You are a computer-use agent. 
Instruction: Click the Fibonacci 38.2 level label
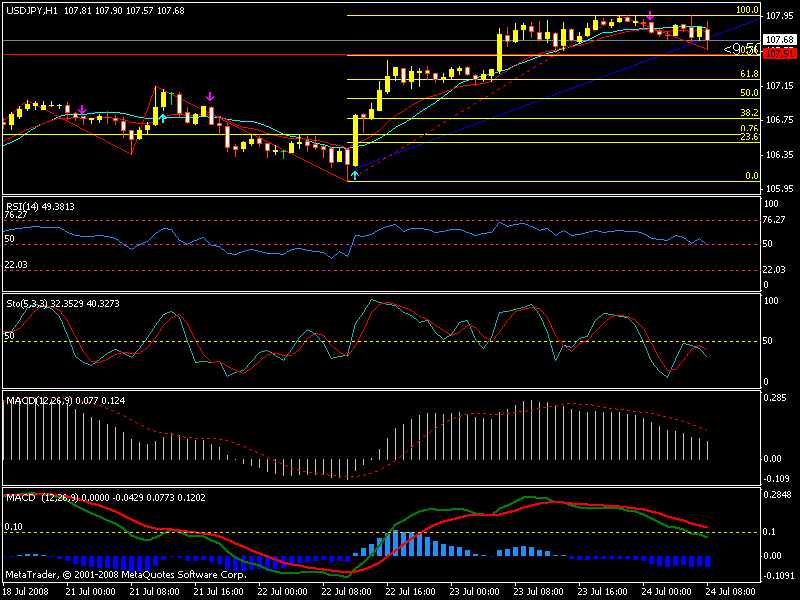click(x=749, y=113)
